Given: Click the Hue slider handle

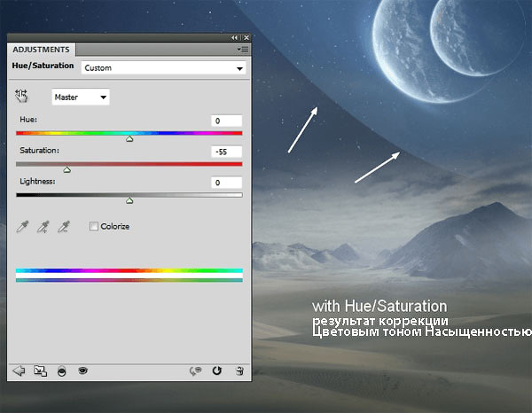Looking at the screenshot, I should tap(129, 138).
